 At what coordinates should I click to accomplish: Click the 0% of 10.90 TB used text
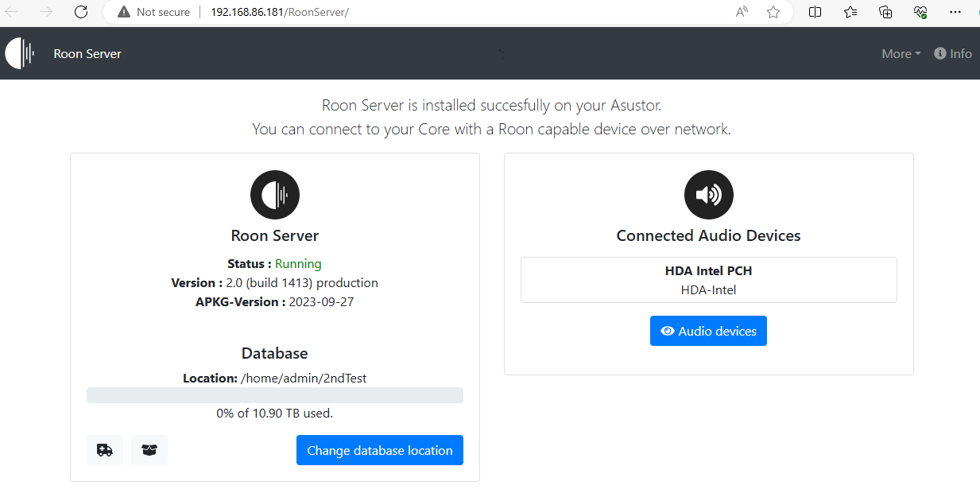(x=275, y=414)
